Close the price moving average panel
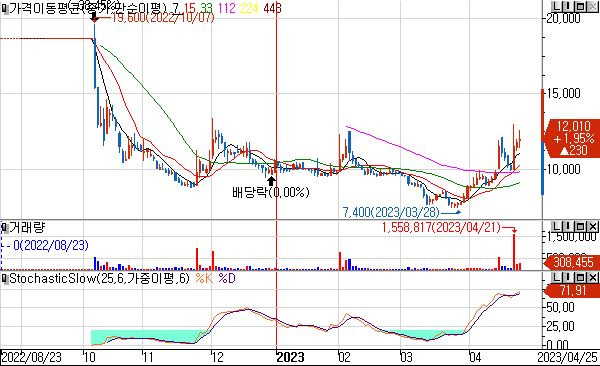 pos(593,7)
